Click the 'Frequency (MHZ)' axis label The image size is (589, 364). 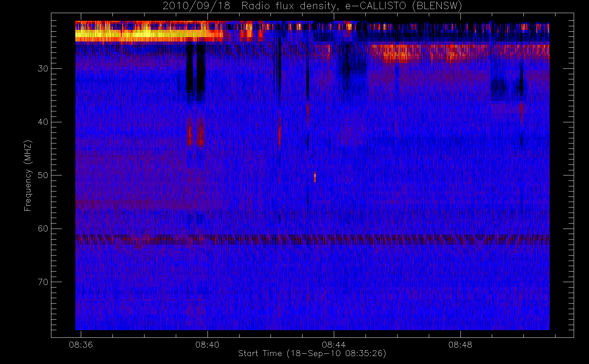[x=28, y=175]
